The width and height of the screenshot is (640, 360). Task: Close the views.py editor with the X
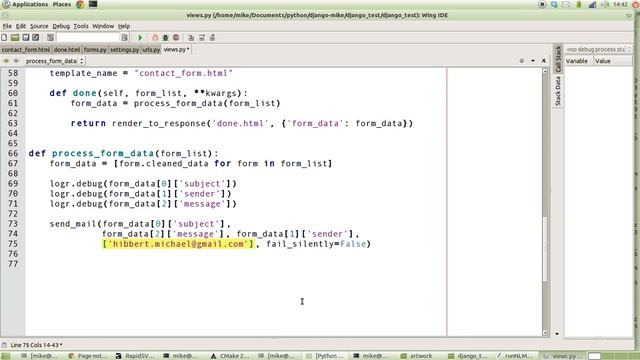(544, 61)
